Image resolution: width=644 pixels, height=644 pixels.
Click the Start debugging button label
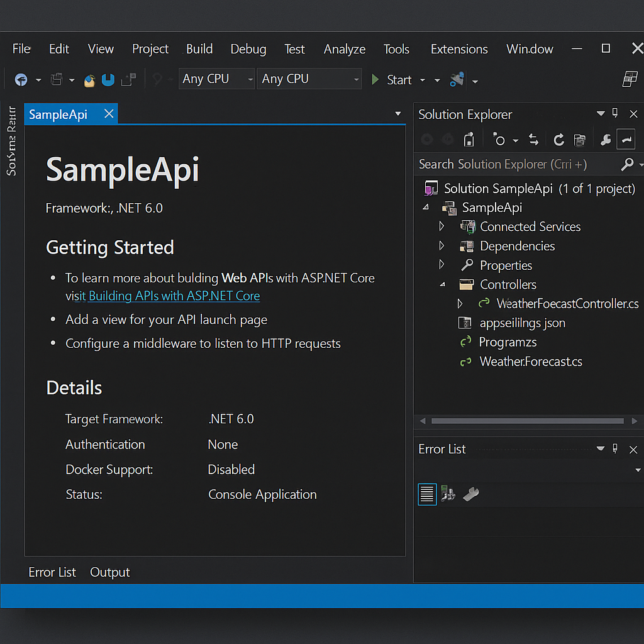click(x=399, y=80)
